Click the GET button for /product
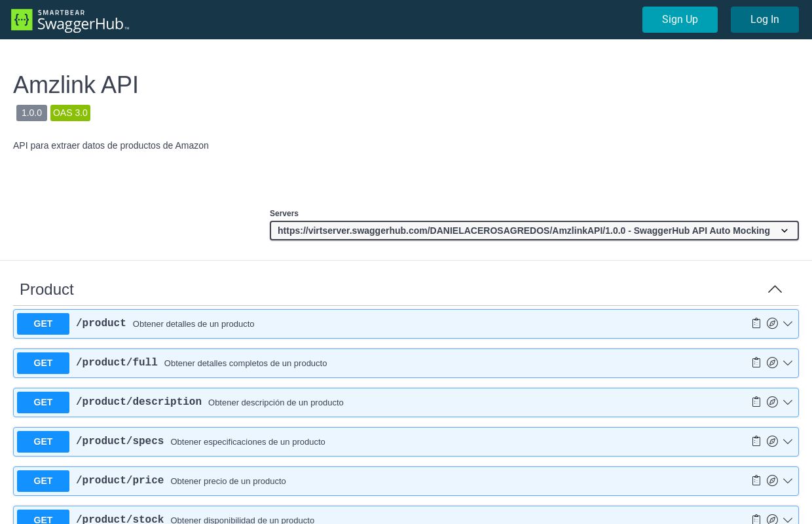812x524 pixels. coord(43,324)
